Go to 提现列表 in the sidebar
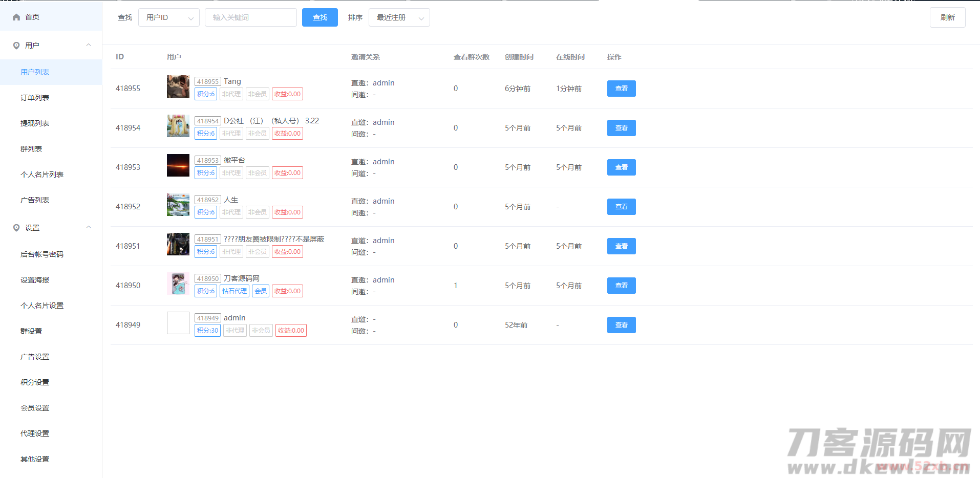Image resolution: width=980 pixels, height=478 pixels. click(35, 123)
